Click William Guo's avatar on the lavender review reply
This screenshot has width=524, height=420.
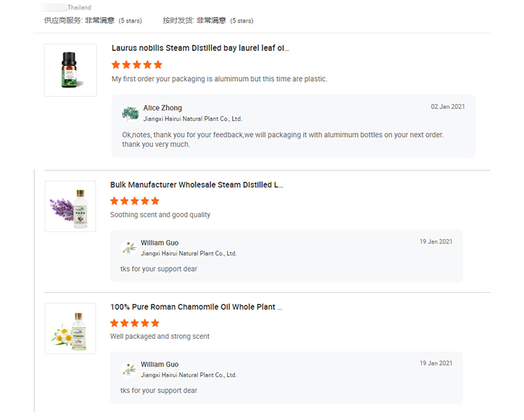coord(129,247)
